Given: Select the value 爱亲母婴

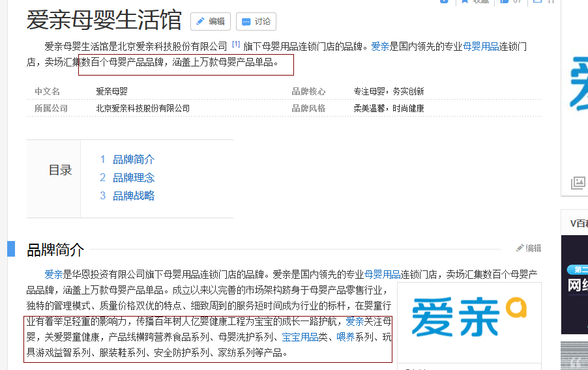Looking at the screenshot, I should [111, 91].
